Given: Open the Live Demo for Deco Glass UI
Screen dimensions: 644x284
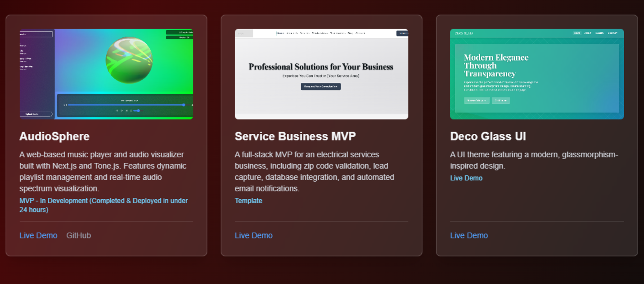Looking at the screenshot, I should pyautogui.click(x=468, y=235).
